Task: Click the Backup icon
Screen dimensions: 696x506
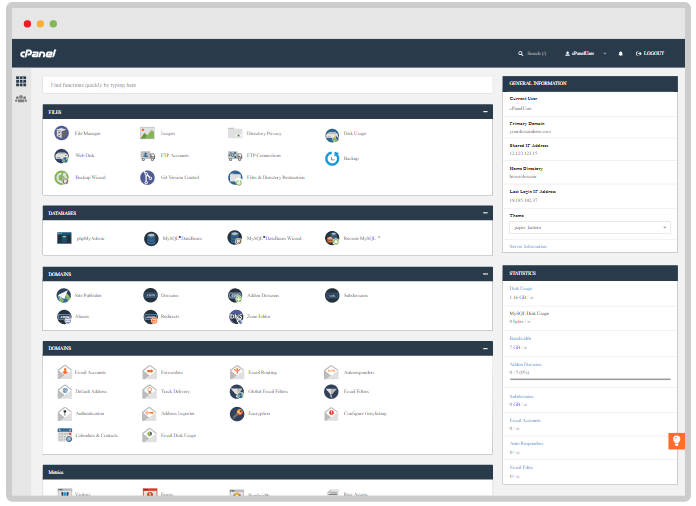Action: coord(332,158)
